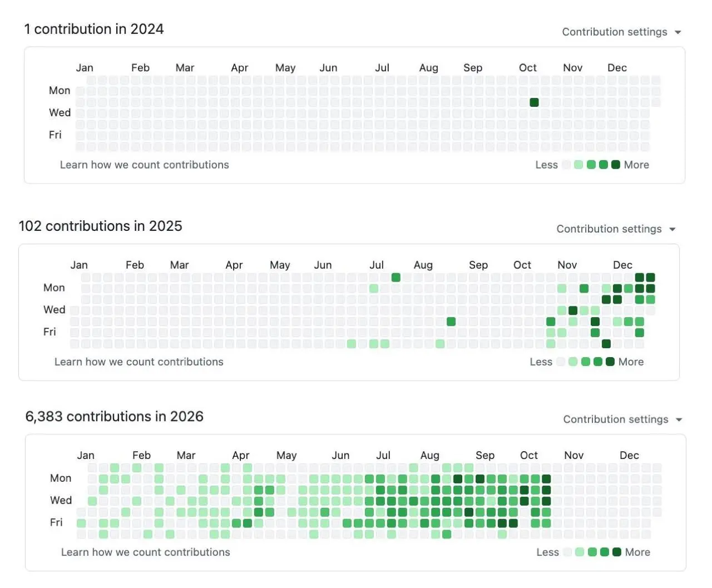712x588 pixels.
Task: Click the 'Sep' month label in 2026 graph
Action: point(485,455)
